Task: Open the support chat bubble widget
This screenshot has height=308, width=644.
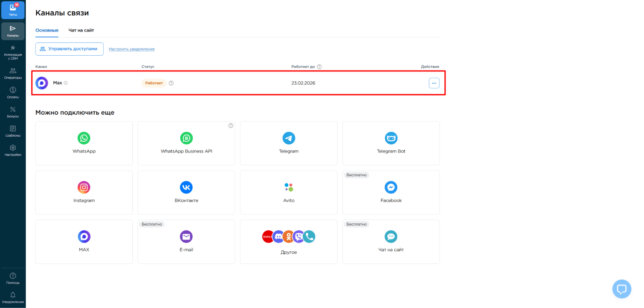Action: pos(621,289)
